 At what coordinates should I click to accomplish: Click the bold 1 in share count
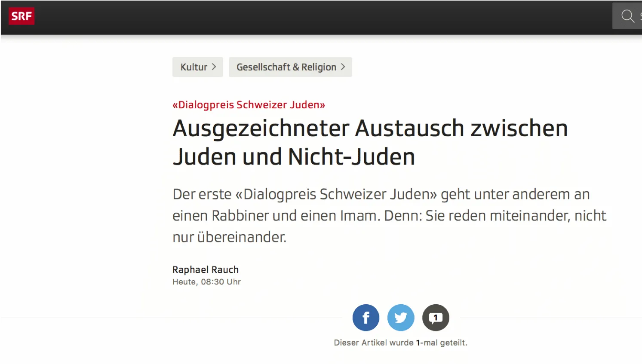point(418,343)
